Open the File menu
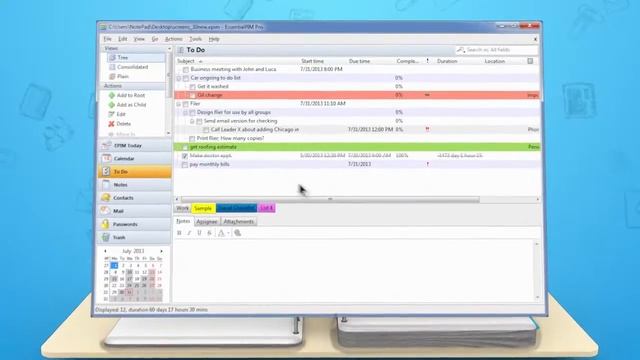Image resolution: width=640 pixels, height=360 pixels. point(107,39)
